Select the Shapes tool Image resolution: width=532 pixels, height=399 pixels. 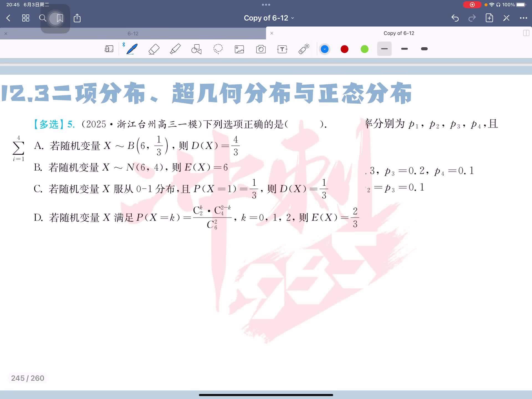point(196,49)
